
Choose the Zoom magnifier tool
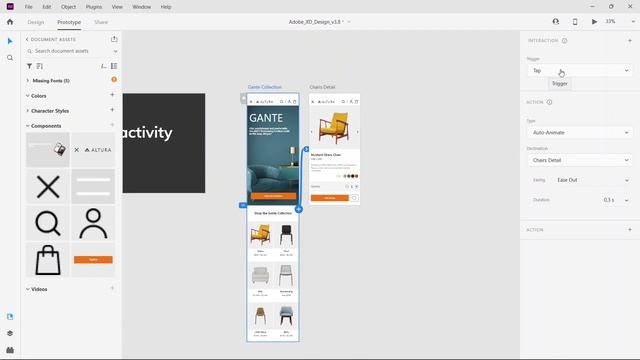(x=10, y=58)
